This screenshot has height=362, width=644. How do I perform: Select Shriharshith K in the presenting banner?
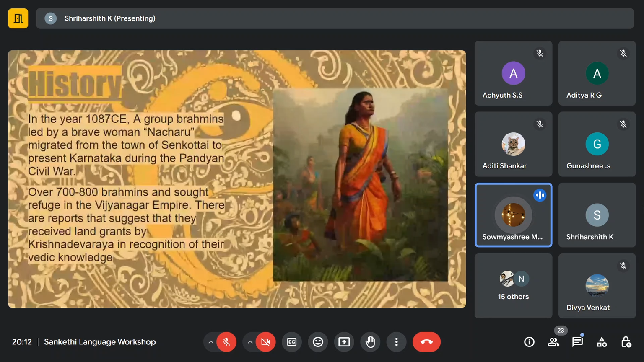pos(110,18)
